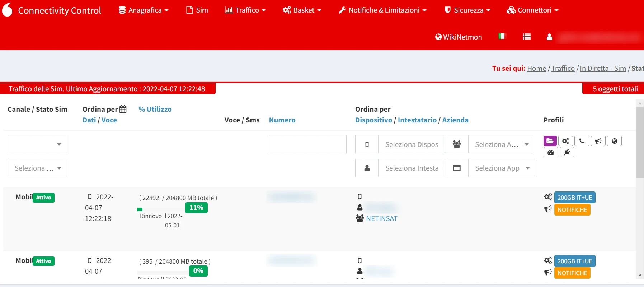Go to In Diretta - Sim breadcrumb
This screenshot has width=644, height=287.
click(x=603, y=68)
